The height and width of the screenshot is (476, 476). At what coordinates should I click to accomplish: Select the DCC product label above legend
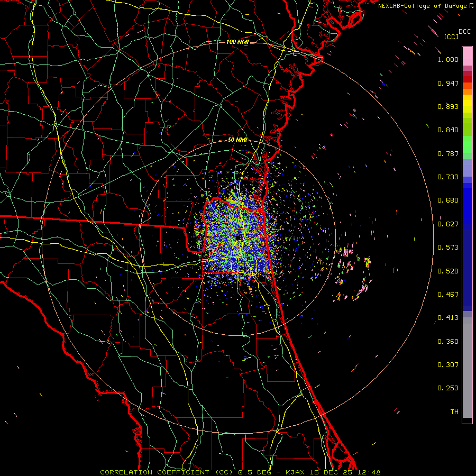click(464, 32)
